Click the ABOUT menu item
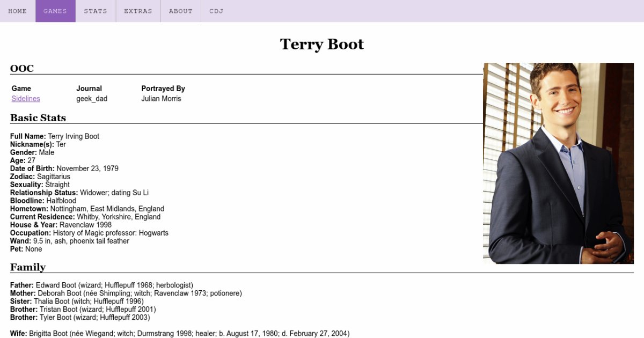This screenshot has width=644, height=338. [180, 11]
